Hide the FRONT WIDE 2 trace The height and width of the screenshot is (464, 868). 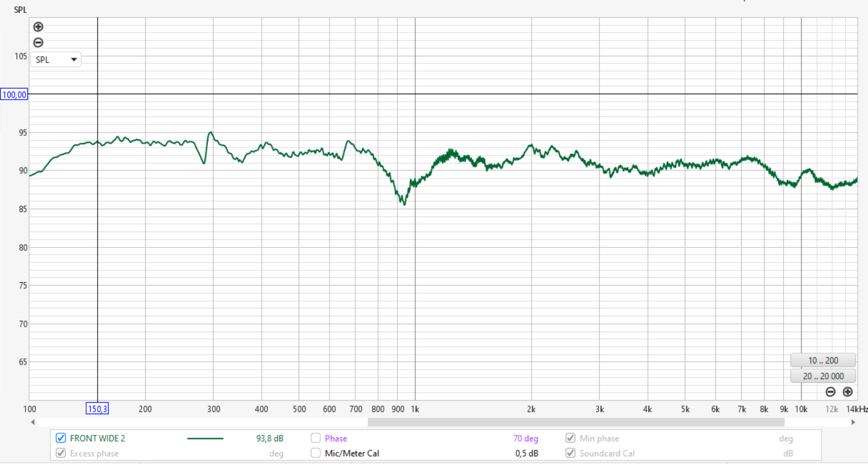click(61, 438)
